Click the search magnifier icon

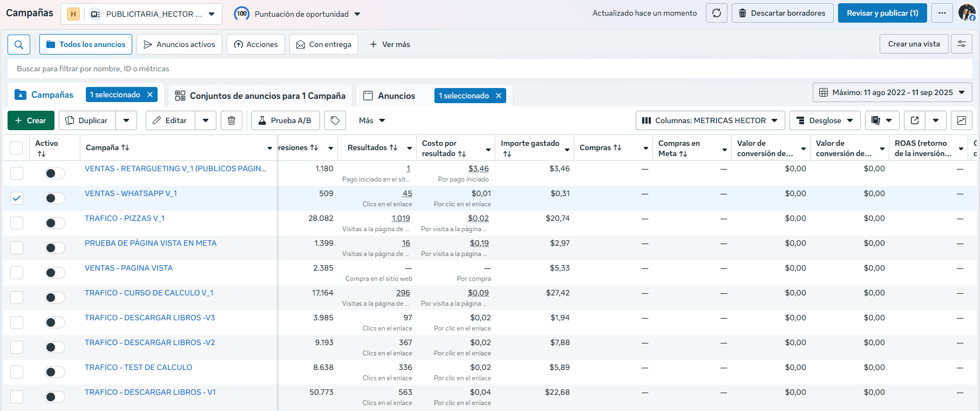pos(18,44)
